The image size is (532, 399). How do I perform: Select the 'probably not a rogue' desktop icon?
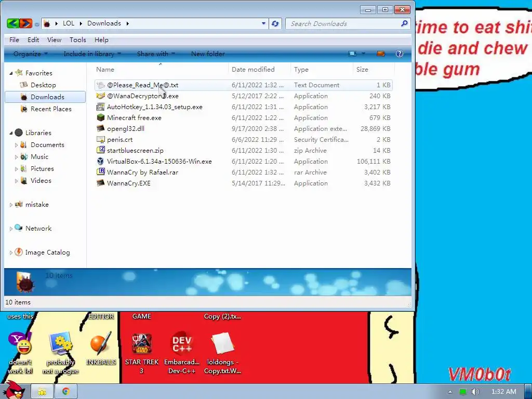click(x=60, y=343)
